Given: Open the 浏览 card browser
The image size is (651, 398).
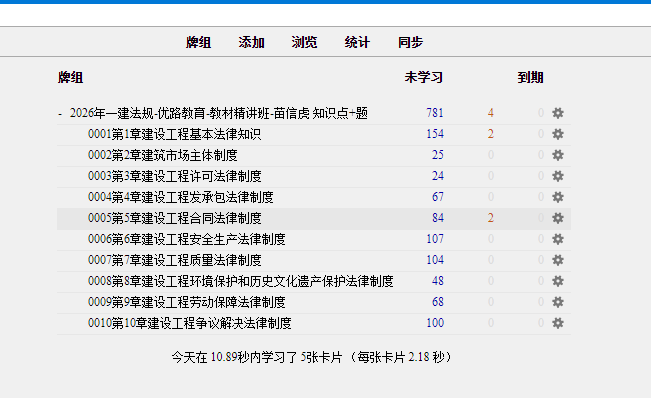Looking at the screenshot, I should click(x=304, y=42).
